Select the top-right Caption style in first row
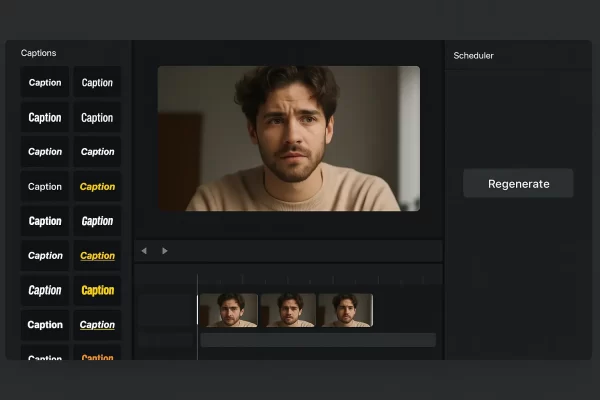600x400 pixels. tap(97, 83)
